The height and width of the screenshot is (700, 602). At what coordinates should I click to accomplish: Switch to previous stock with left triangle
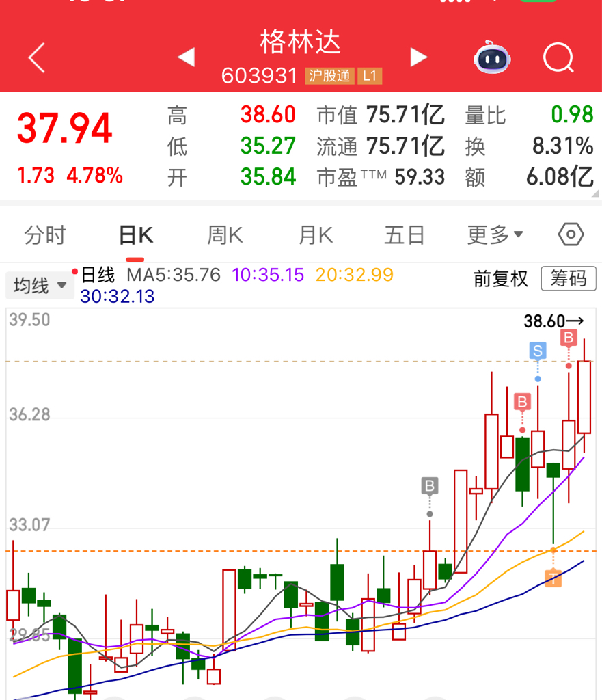point(186,57)
